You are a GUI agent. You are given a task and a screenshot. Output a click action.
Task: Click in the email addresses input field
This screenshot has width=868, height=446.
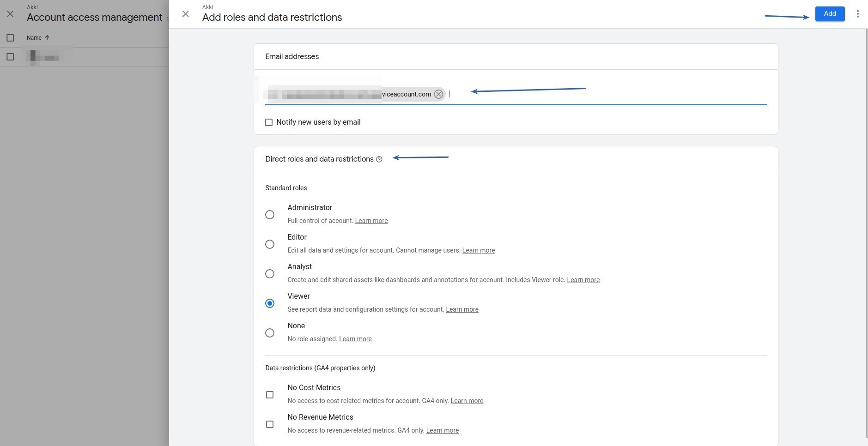[601, 94]
